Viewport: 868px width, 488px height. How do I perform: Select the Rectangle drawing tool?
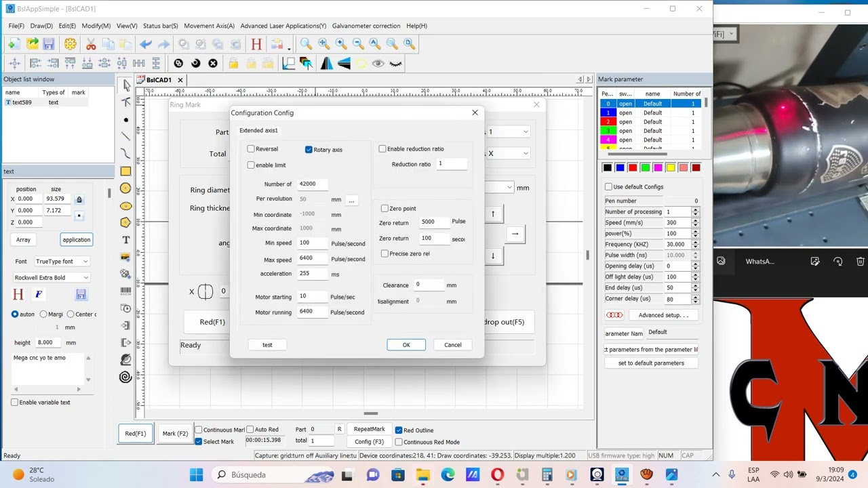125,171
